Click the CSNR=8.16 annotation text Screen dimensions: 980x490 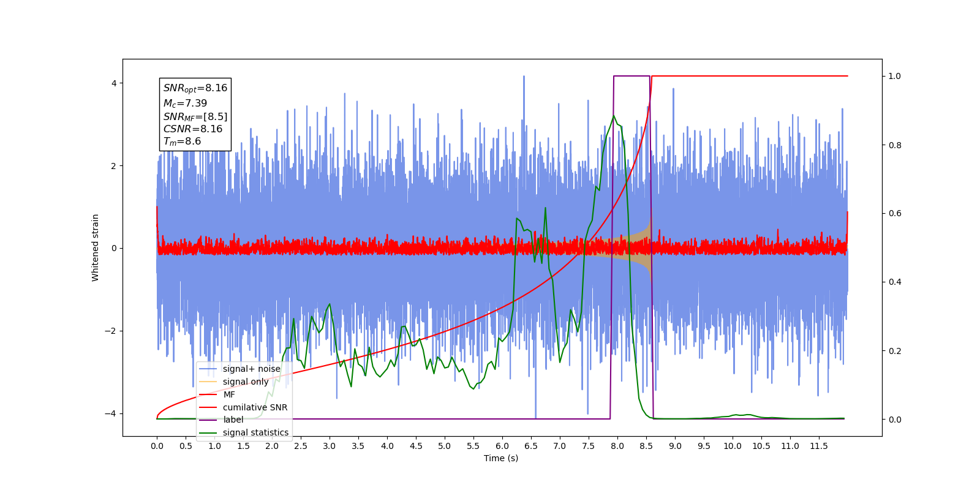click(193, 129)
